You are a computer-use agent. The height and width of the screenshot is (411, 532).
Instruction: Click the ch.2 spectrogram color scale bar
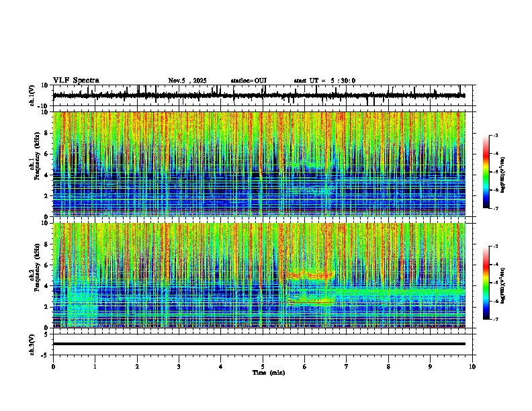pyautogui.click(x=486, y=283)
